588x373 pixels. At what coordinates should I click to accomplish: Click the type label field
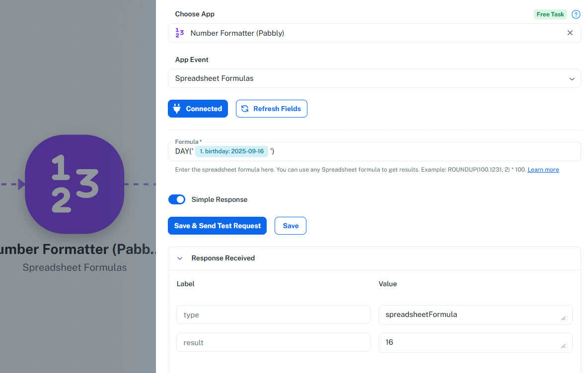coord(273,314)
